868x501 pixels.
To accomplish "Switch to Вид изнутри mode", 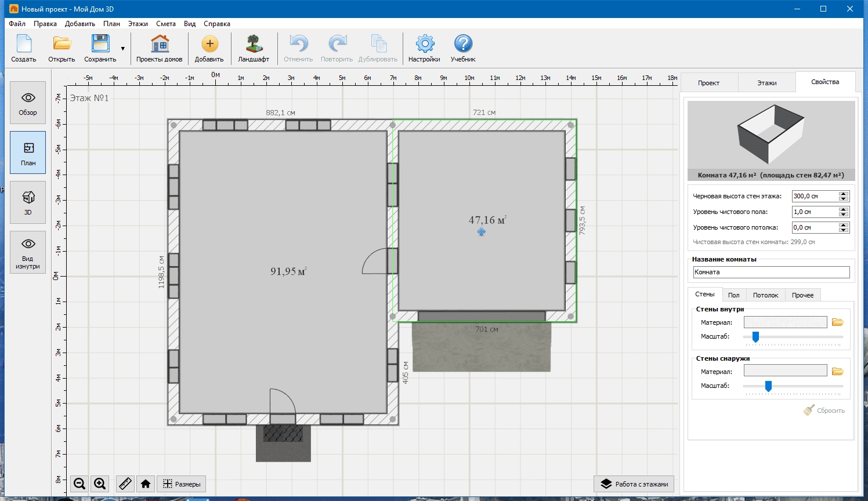I will tap(28, 252).
